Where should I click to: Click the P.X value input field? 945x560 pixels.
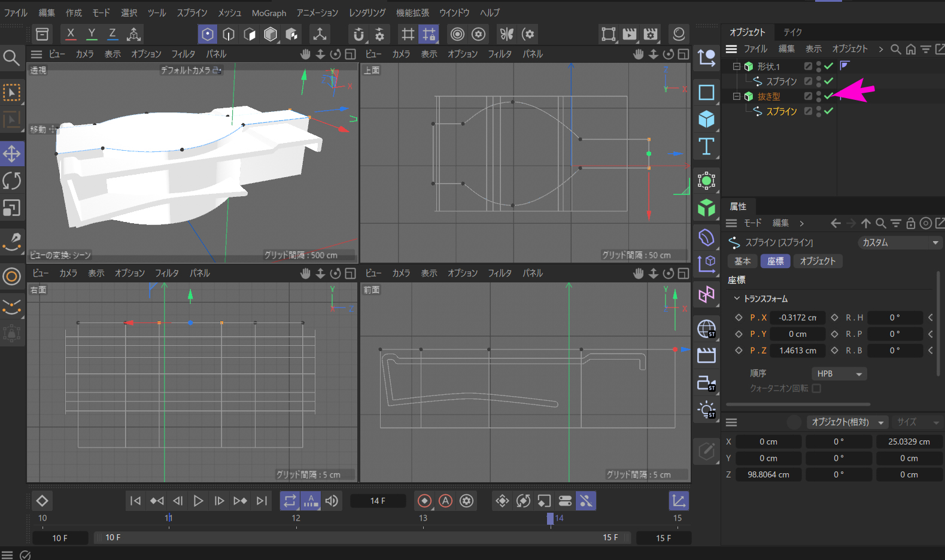pos(797,318)
